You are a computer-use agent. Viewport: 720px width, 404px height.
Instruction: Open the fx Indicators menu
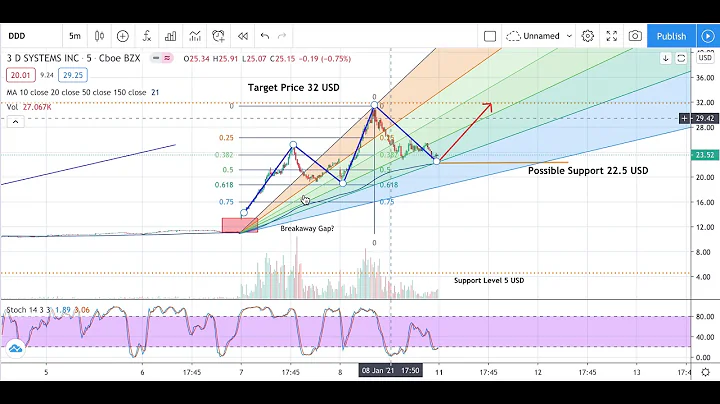tap(146, 36)
